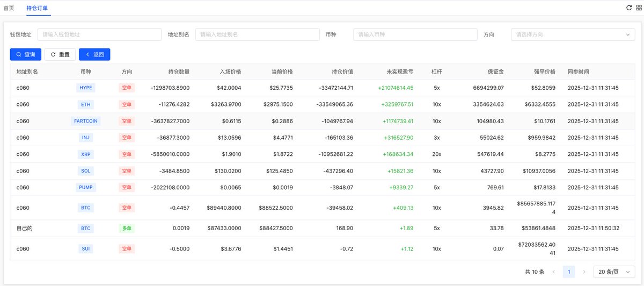
Task: Click the HYPE coin tag
Action: tap(86, 88)
